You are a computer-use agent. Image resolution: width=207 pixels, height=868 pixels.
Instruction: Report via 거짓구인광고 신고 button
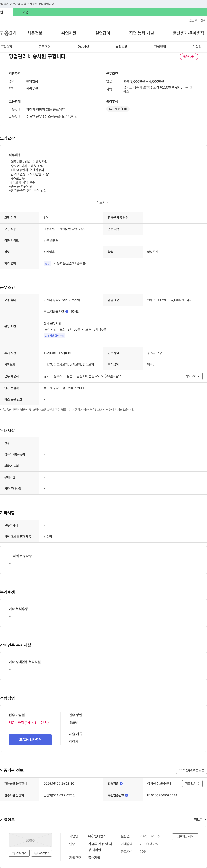(x=191, y=770)
